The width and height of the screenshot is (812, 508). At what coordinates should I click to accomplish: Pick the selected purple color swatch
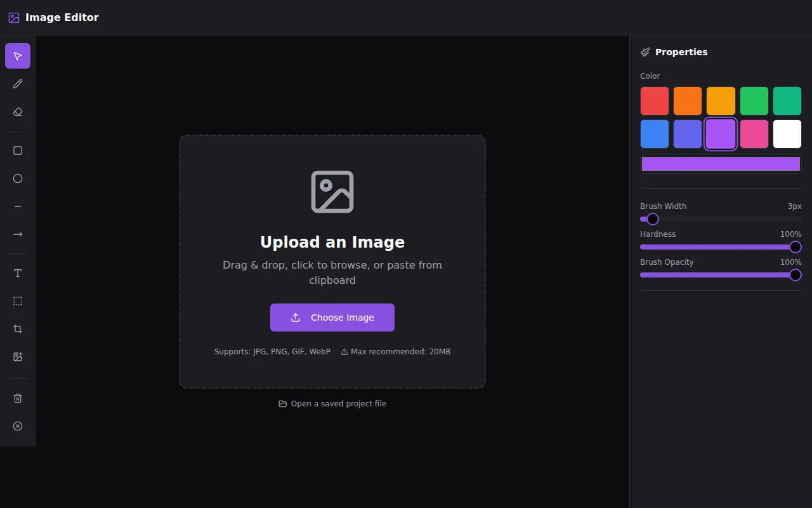click(x=721, y=134)
